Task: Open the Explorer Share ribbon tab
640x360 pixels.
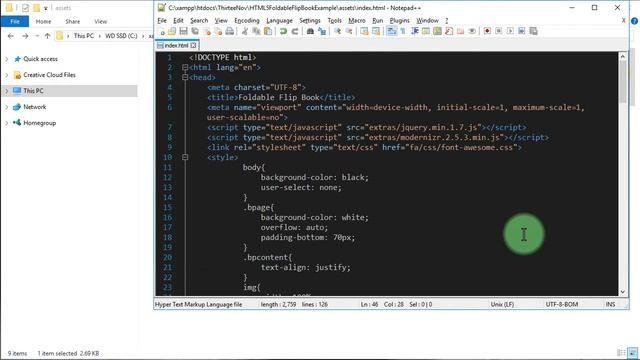Action: pyautogui.click(x=73, y=22)
